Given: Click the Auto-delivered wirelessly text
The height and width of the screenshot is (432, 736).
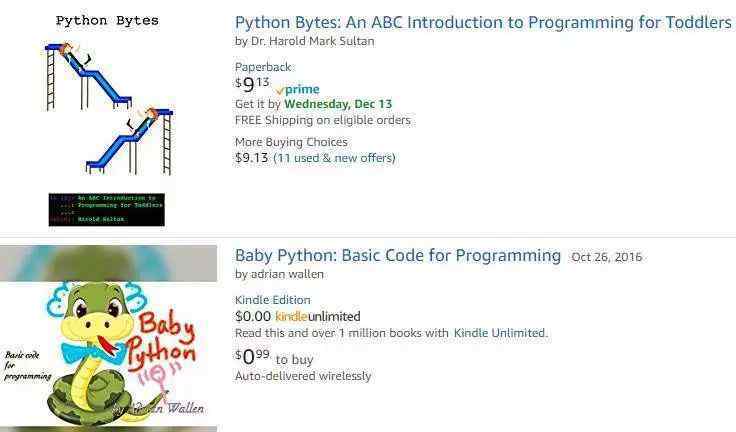Looking at the screenshot, I should 302,376.
